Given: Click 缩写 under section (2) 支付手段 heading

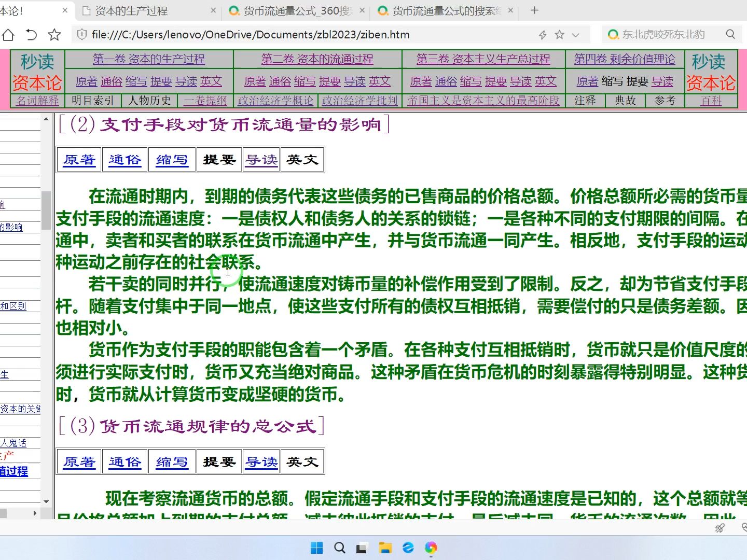Looking at the screenshot, I should [x=172, y=160].
